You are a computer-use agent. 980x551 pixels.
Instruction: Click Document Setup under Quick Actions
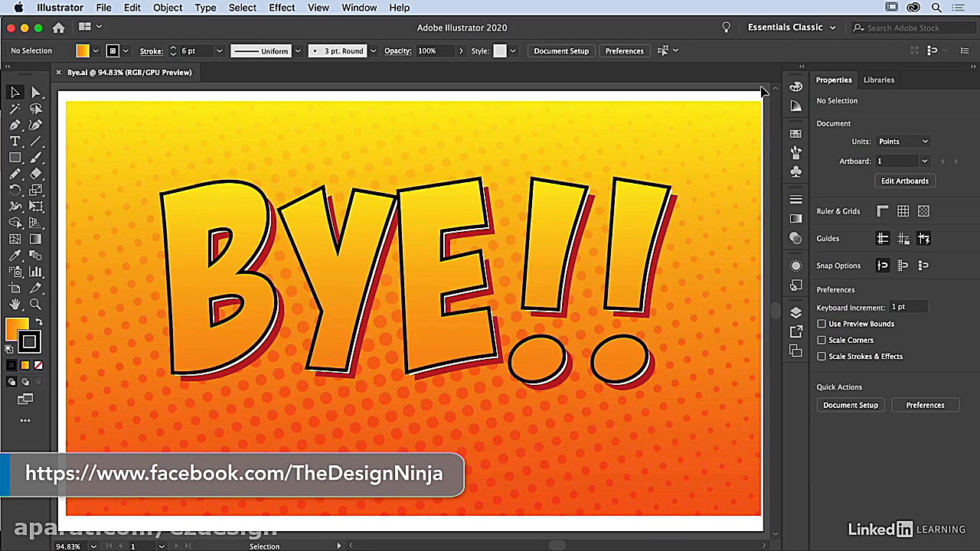[850, 405]
